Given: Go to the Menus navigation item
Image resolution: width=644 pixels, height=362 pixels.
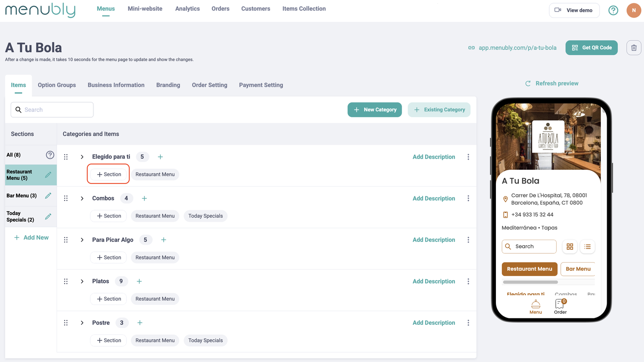Looking at the screenshot, I should click(x=106, y=9).
